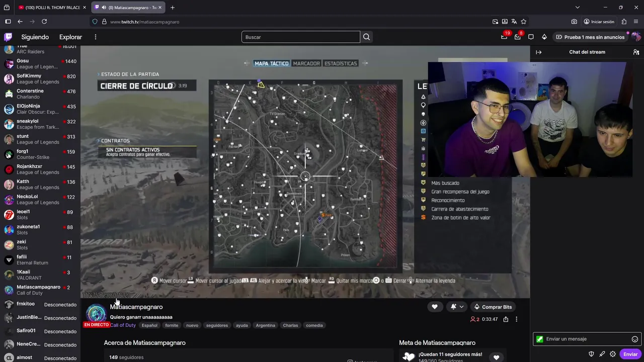Open the Call of Duty category link
The image size is (644, 362).
pos(123,325)
